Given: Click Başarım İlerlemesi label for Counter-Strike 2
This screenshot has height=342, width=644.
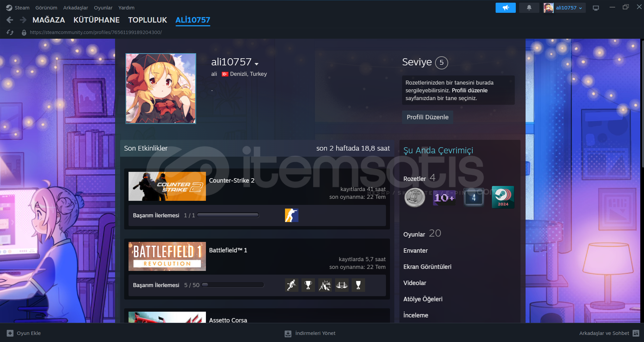Looking at the screenshot, I should pyautogui.click(x=156, y=215).
